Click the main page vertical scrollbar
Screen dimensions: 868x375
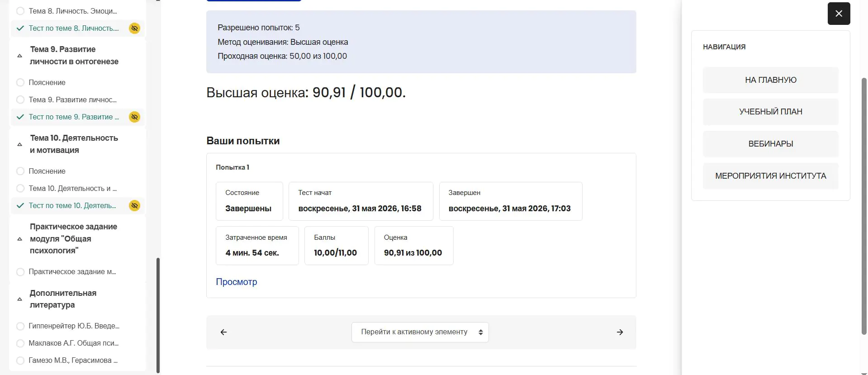(x=864, y=206)
